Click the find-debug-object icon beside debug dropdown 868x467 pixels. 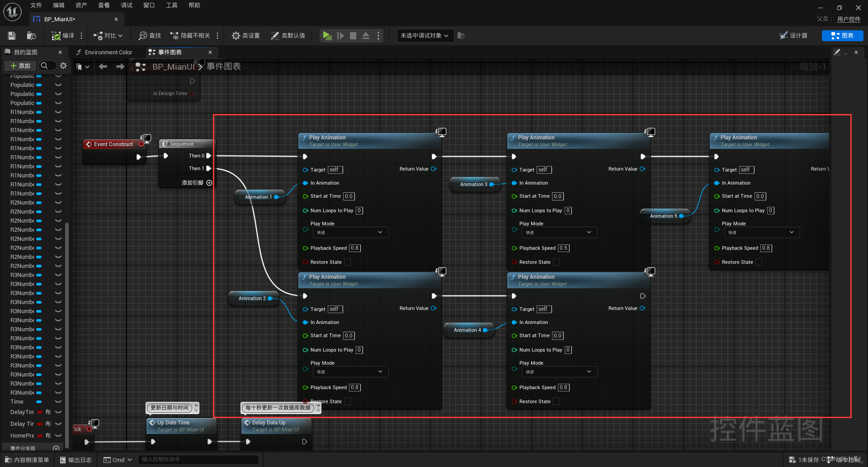click(461, 35)
